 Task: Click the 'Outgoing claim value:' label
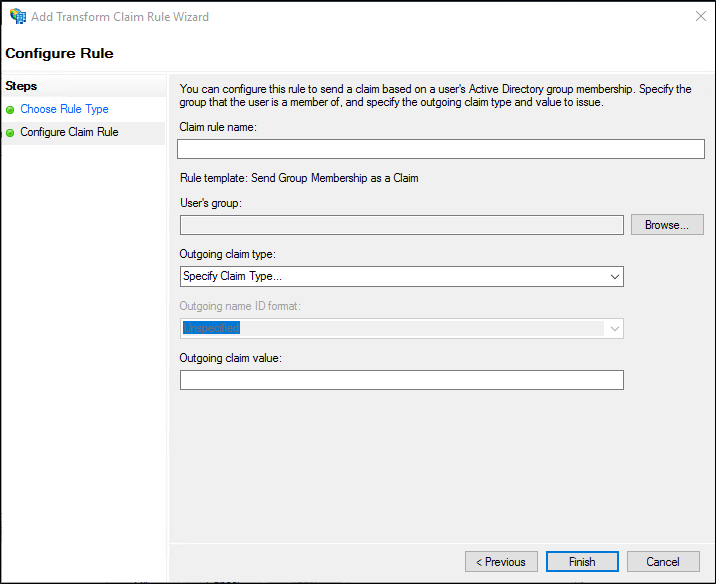(231, 358)
